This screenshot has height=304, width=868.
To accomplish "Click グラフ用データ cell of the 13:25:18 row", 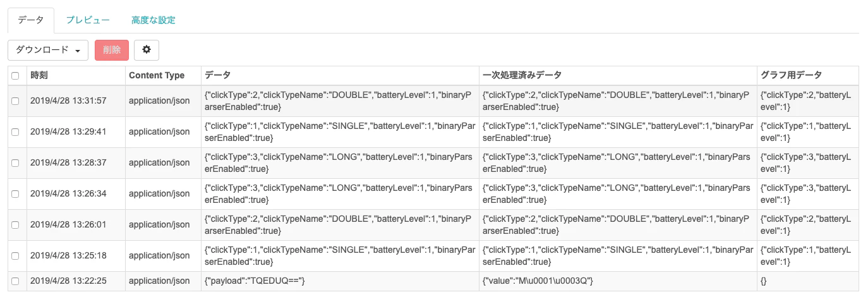I will 808,256.
